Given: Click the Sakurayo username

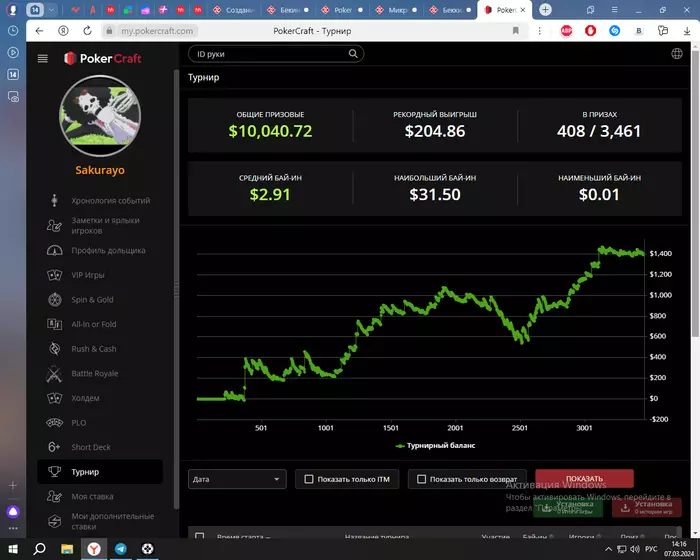Looking at the screenshot, I should (100, 170).
